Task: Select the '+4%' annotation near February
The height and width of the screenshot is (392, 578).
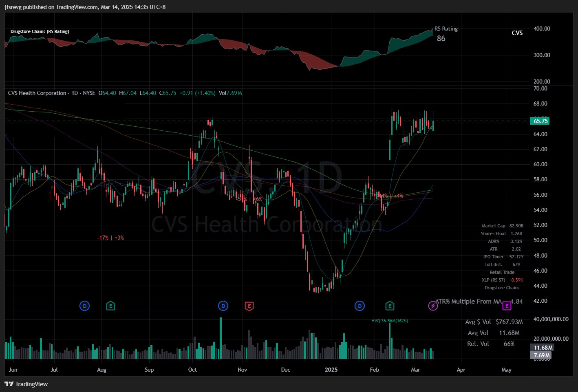Action: pyautogui.click(x=398, y=196)
